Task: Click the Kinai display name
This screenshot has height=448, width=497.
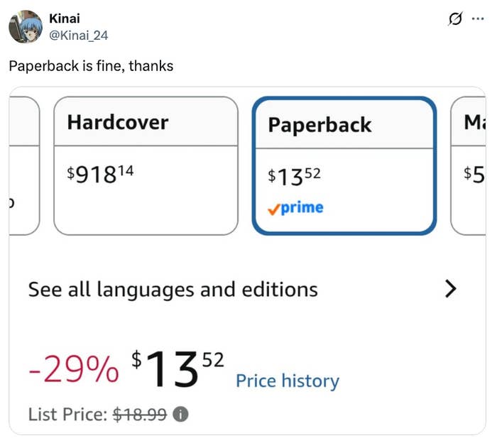Action: pyautogui.click(x=65, y=18)
